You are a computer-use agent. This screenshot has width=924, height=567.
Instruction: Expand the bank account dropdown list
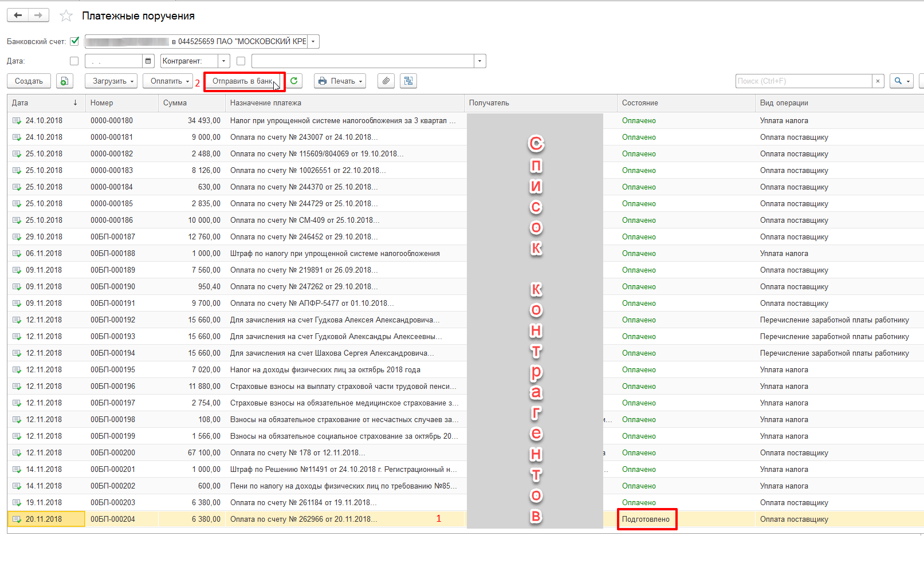[313, 42]
